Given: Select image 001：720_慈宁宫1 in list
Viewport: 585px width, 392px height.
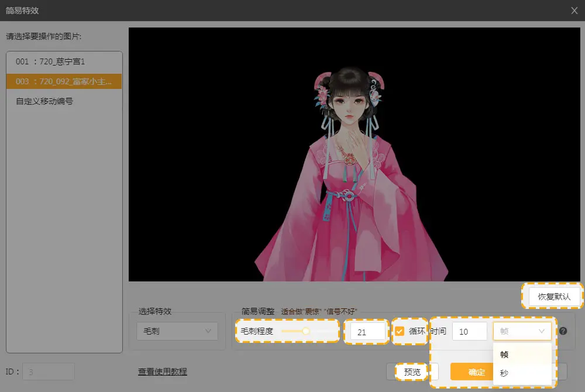Looking at the screenshot, I should tap(64, 61).
